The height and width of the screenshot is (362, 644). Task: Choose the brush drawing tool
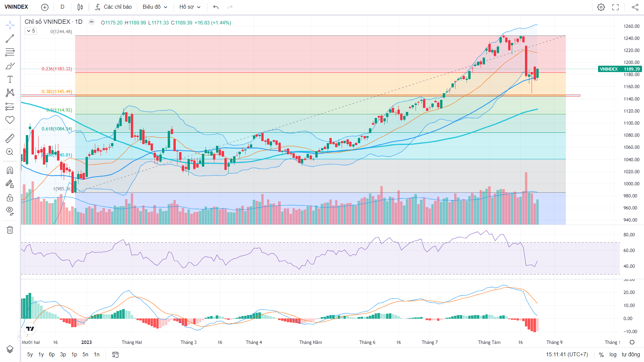point(10,66)
